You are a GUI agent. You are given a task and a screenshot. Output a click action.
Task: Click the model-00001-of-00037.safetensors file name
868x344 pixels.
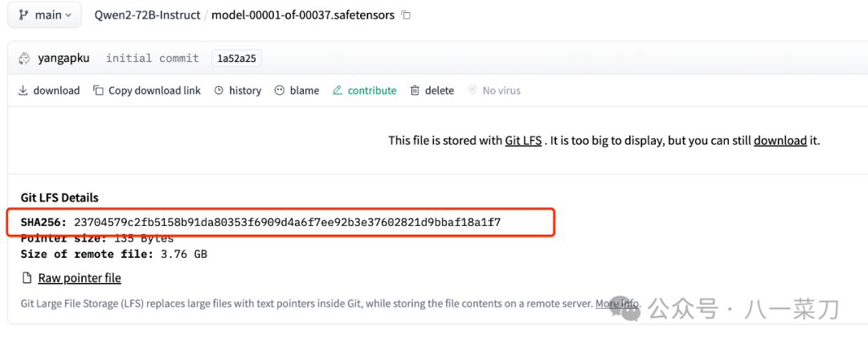(x=303, y=15)
